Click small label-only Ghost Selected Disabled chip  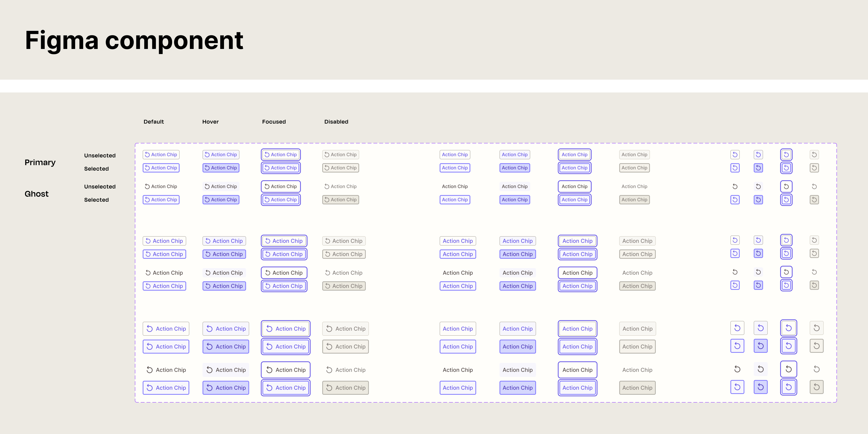pos(635,200)
